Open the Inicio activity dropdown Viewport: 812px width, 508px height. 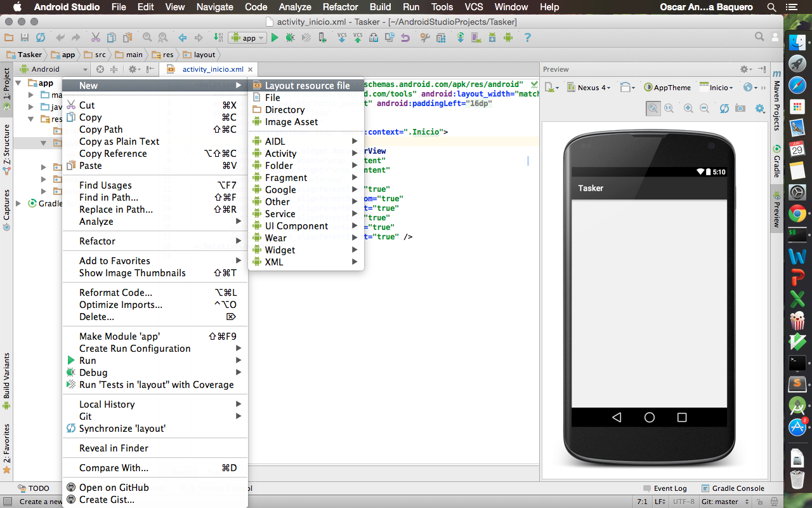pos(717,88)
